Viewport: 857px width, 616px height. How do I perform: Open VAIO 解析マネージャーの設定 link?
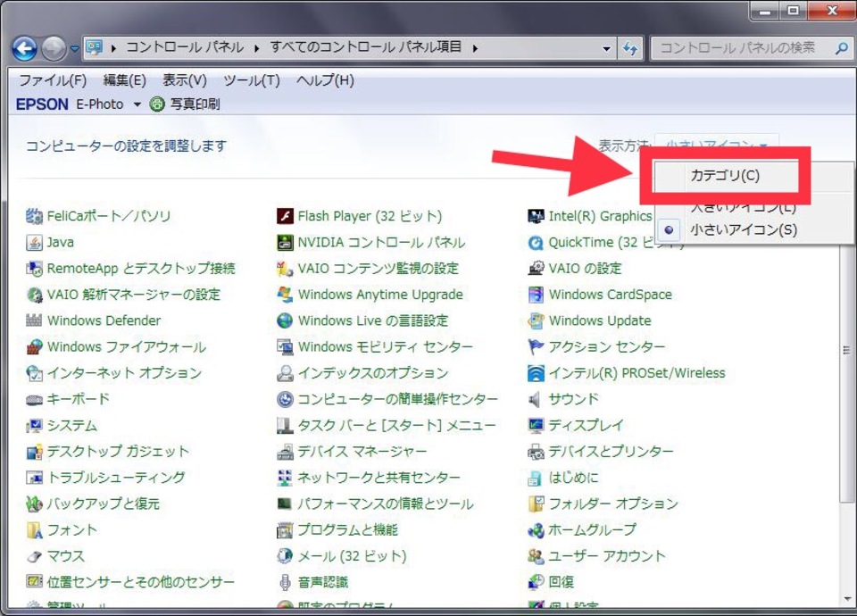133,296
